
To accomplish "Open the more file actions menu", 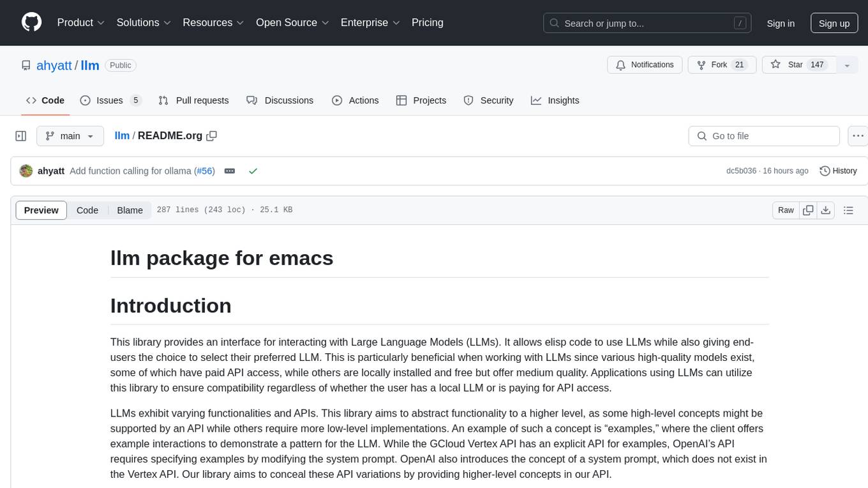I will click(x=858, y=136).
